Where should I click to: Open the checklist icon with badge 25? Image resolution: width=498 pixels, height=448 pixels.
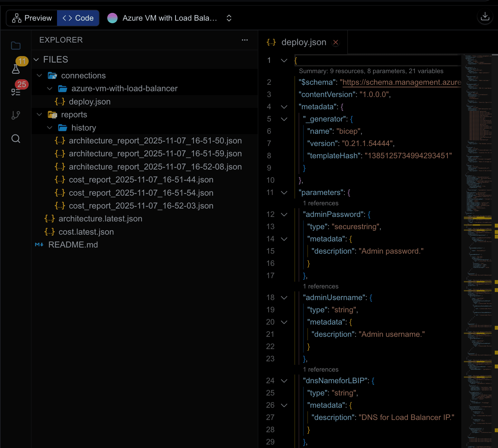click(16, 92)
